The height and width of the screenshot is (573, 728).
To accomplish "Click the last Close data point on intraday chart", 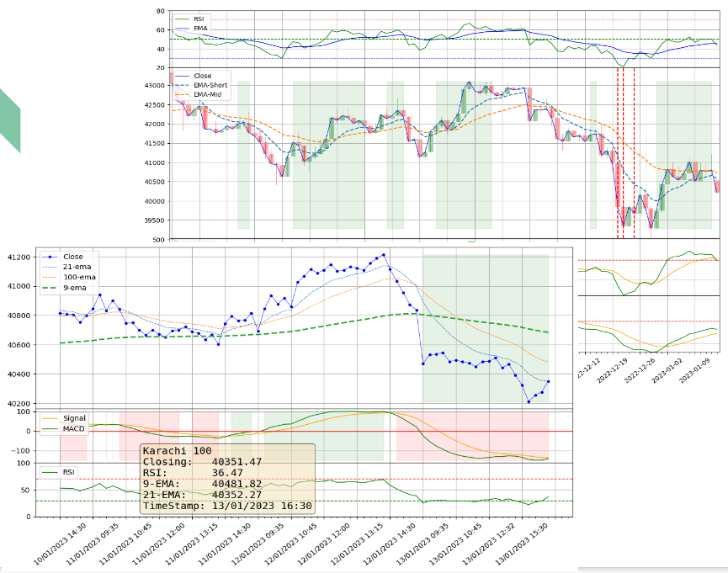I will [x=549, y=381].
